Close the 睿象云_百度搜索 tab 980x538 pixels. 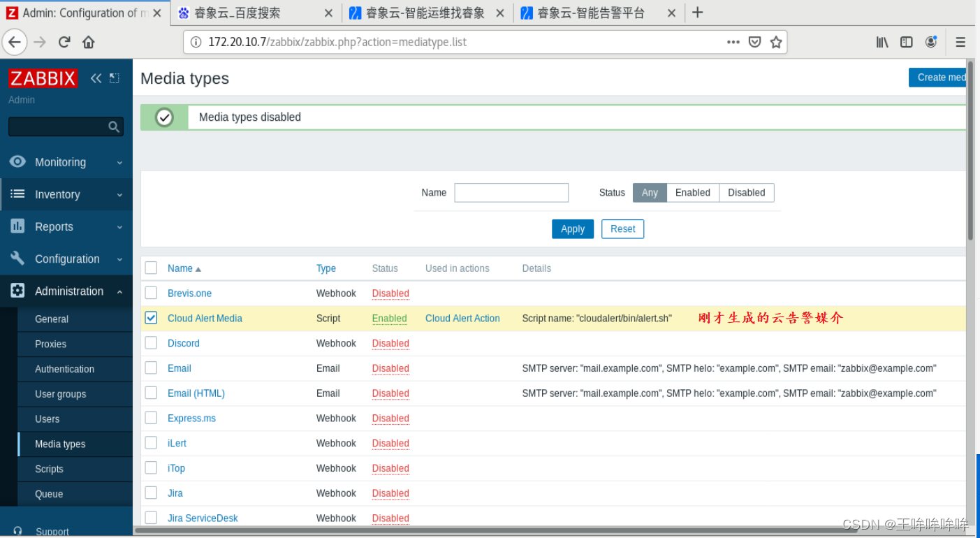(x=328, y=13)
